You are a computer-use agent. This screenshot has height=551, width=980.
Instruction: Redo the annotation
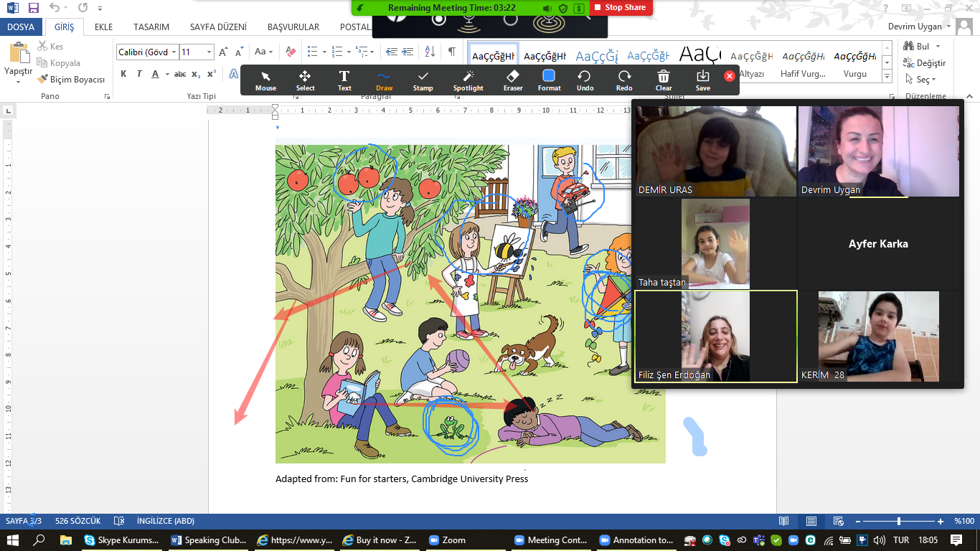(624, 80)
